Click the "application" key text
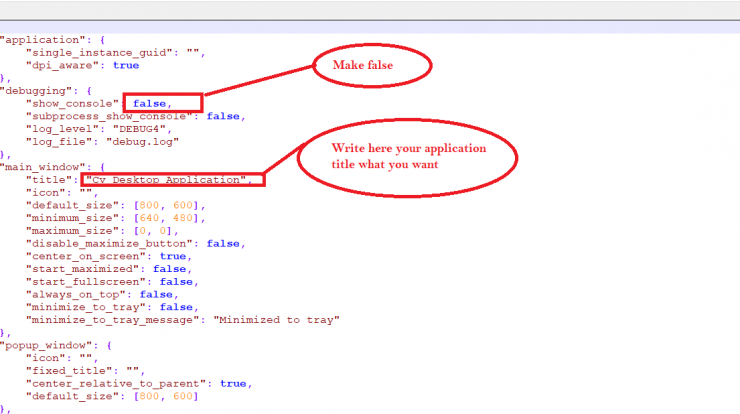 [x=42, y=40]
